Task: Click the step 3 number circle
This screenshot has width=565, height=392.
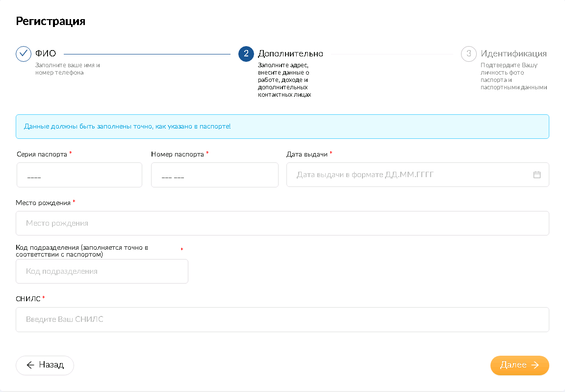Action: tap(469, 54)
